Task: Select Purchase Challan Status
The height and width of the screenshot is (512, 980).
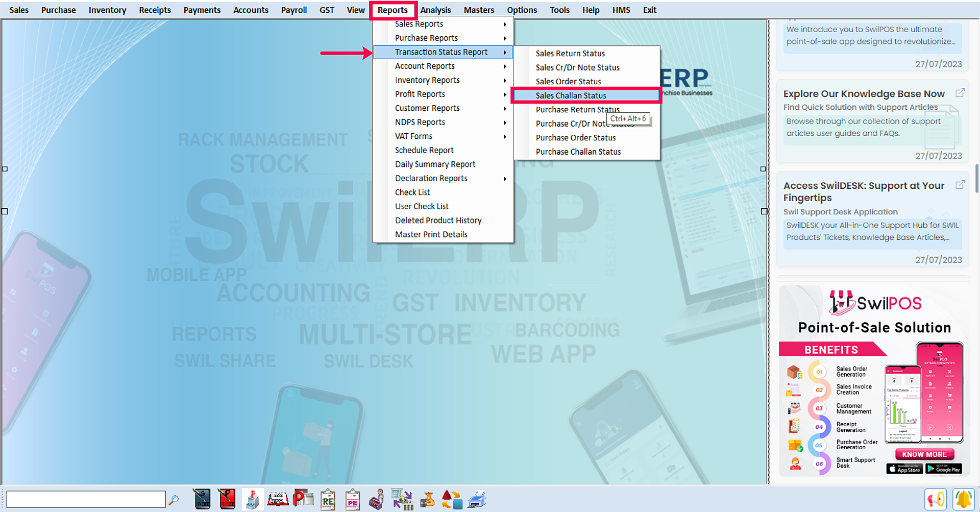Action: pyautogui.click(x=586, y=152)
